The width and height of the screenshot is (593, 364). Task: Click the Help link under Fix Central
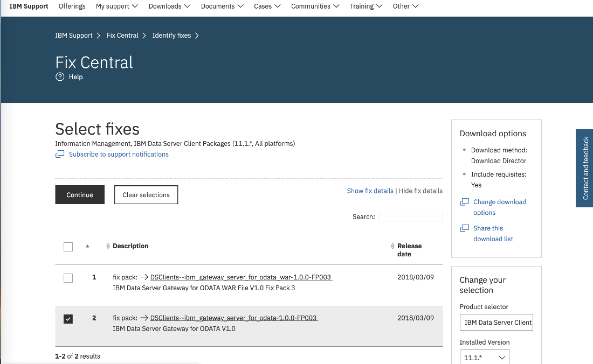pos(75,77)
